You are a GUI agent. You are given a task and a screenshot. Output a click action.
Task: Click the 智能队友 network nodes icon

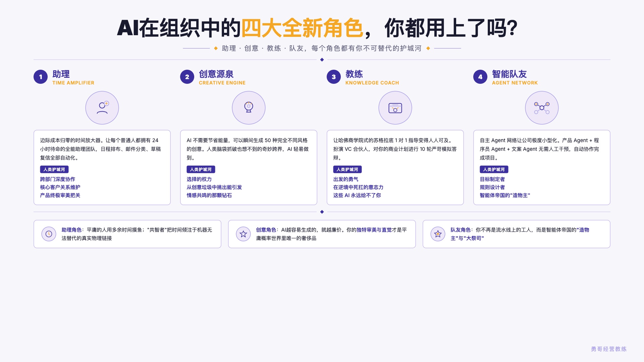(x=542, y=108)
